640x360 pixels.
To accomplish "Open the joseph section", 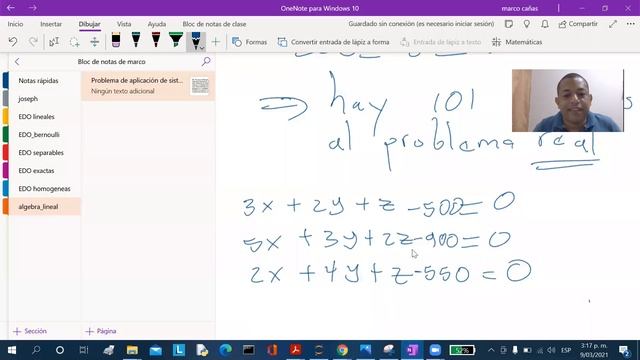I will [44, 99].
